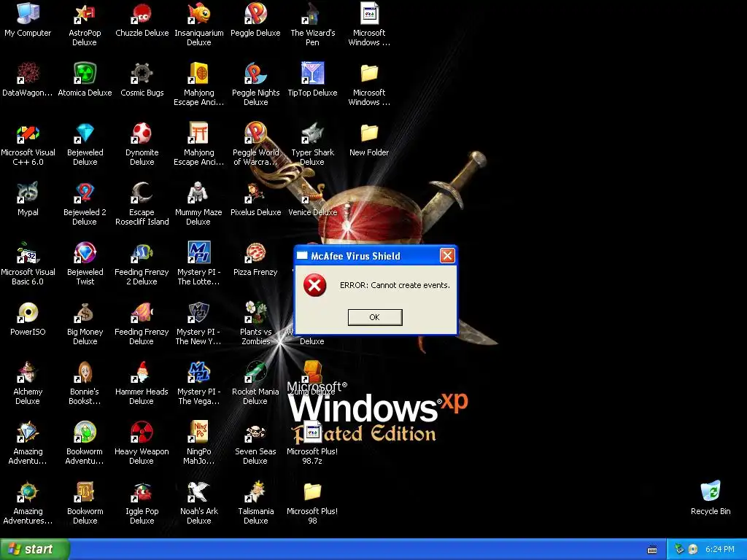Click the Mypal raccoon icon

click(x=28, y=193)
